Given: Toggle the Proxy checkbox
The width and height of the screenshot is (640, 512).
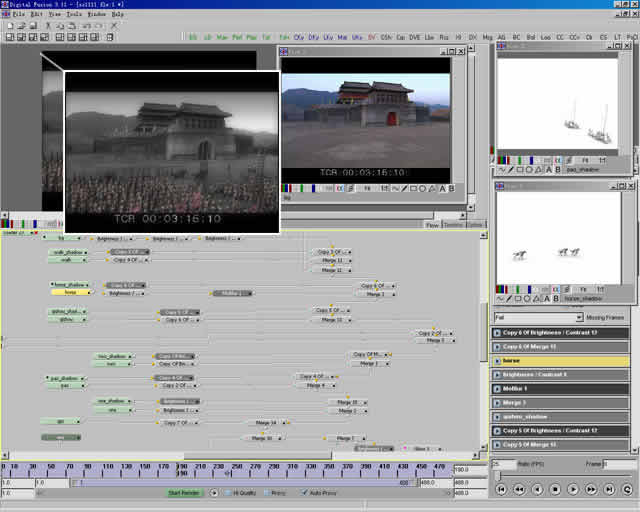Looking at the screenshot, I should (267, 493).
